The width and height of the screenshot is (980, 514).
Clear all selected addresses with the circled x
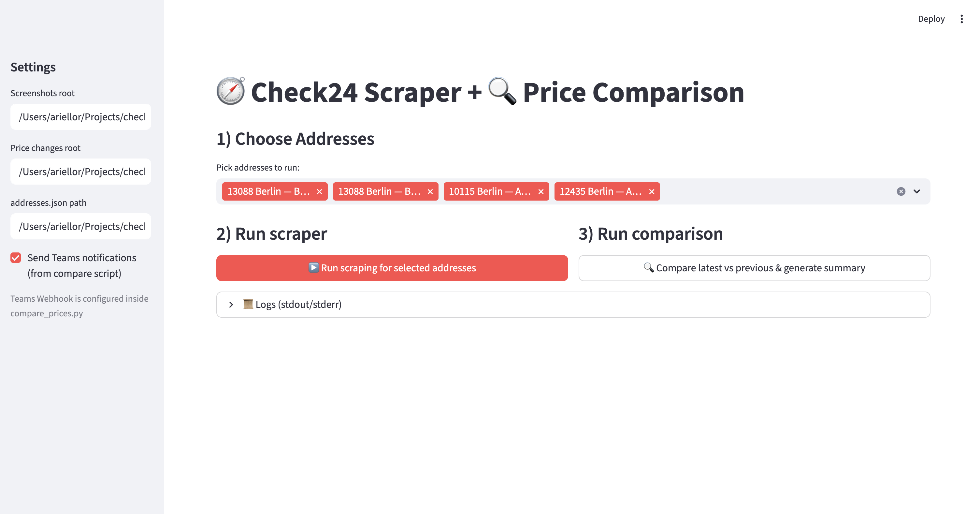click(x=901, y=191)
